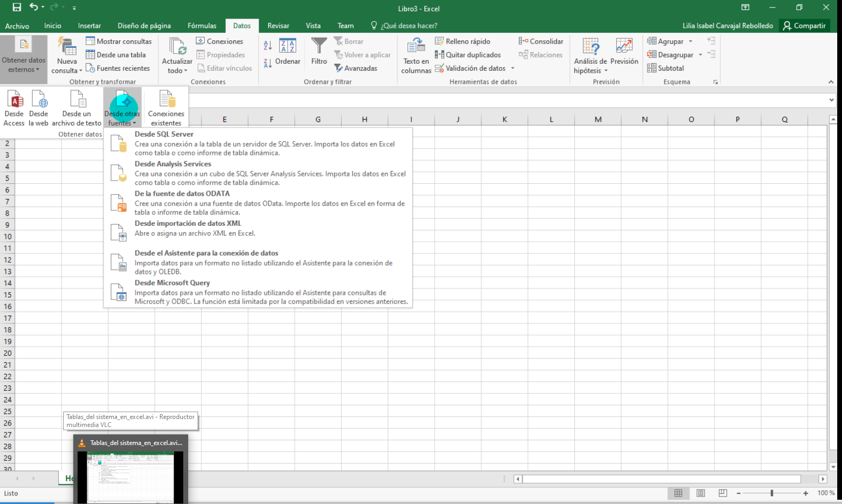Switch to Page Break preview icon
The width and height of the screenshot is (842, 504).
(x=722, y=493)
